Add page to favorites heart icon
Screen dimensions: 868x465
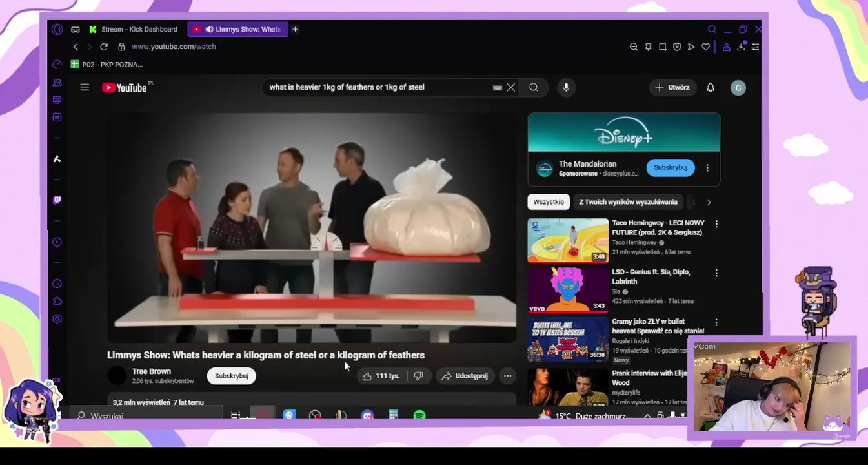pyautogui.click(x=706, y=46)
